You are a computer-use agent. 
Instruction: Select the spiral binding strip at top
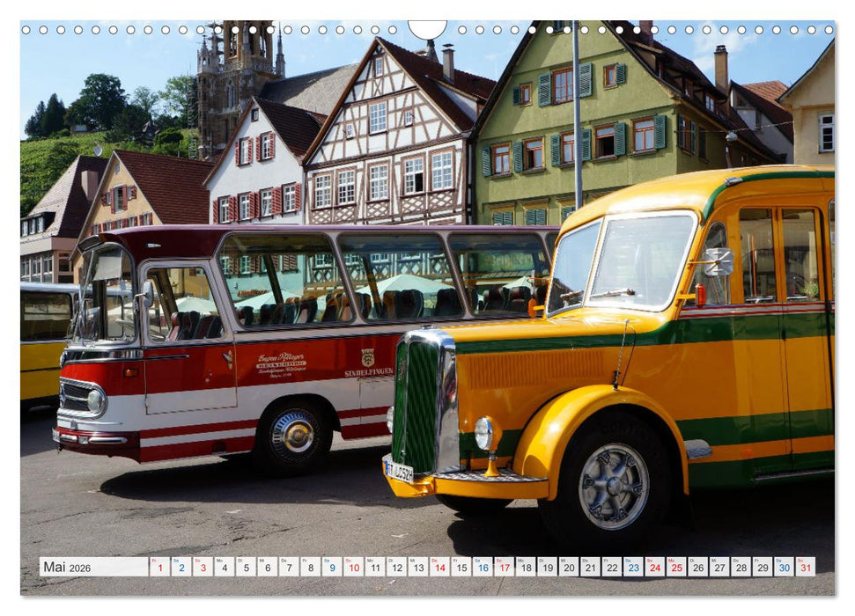coord(264,29)
